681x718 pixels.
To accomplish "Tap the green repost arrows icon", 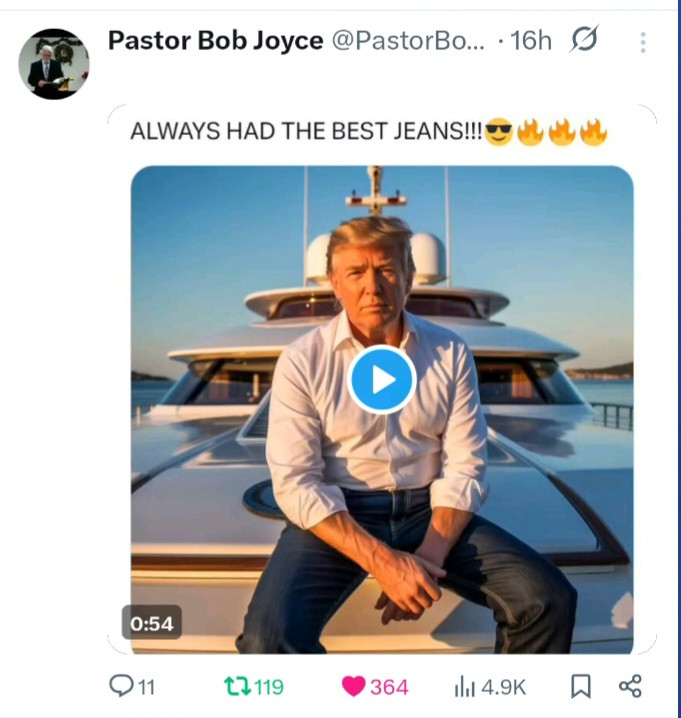I will coord(236,686).
